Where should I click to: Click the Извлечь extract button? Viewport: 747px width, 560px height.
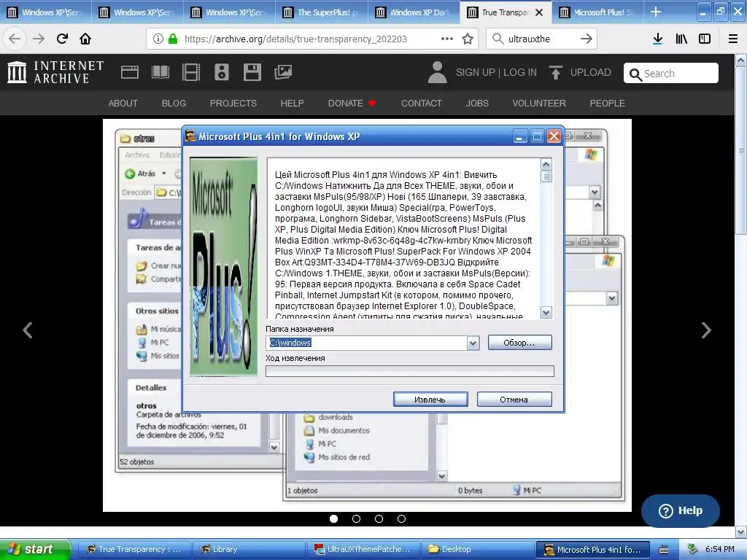click(x=430, y=400)
